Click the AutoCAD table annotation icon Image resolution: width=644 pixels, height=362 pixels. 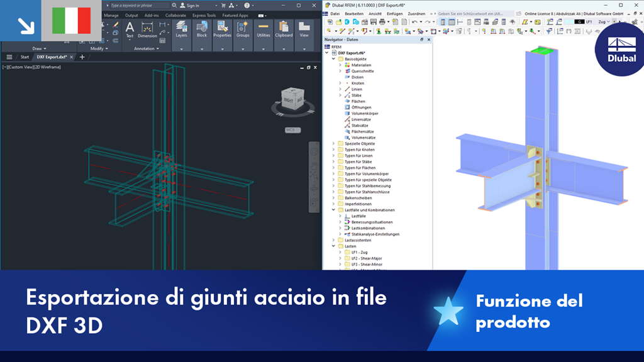(x=163, y=41)
